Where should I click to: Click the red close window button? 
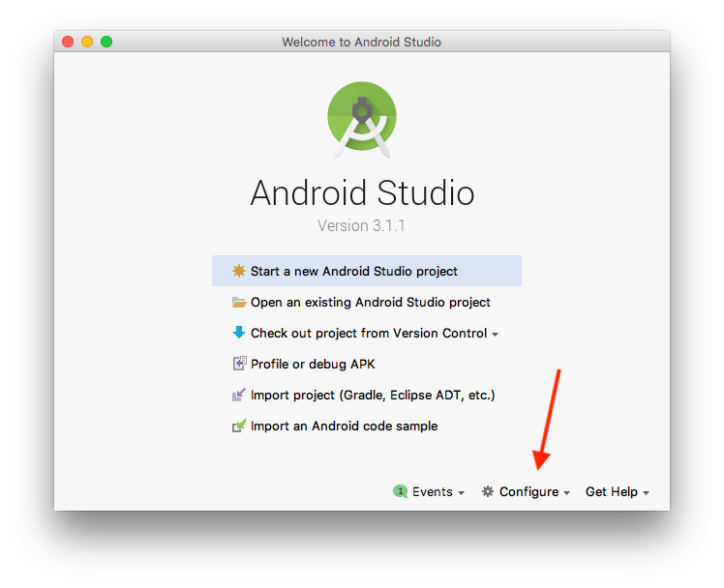(68, 42)
